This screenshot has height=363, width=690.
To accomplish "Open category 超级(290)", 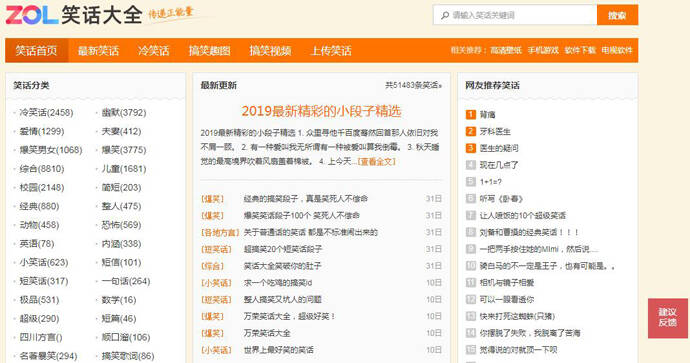I will click(39, 319).
